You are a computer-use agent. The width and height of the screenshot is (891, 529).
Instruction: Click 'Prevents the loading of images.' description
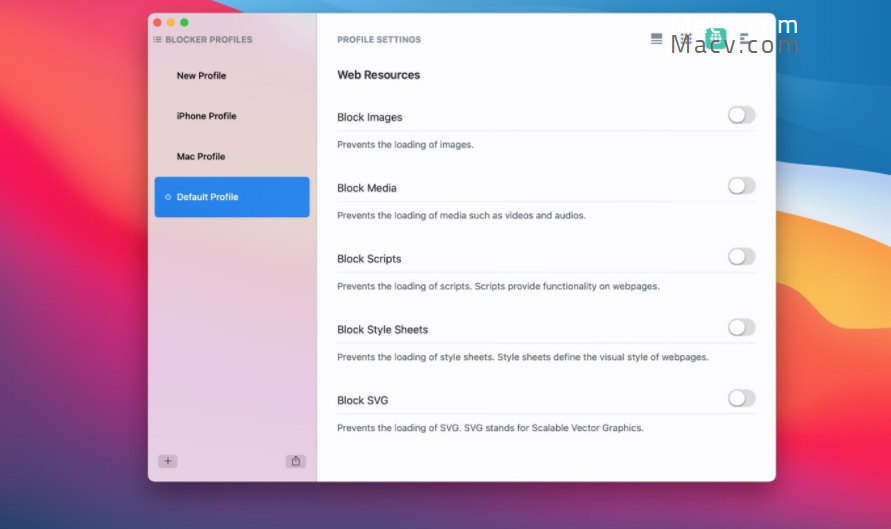click(x=405, y=145)
